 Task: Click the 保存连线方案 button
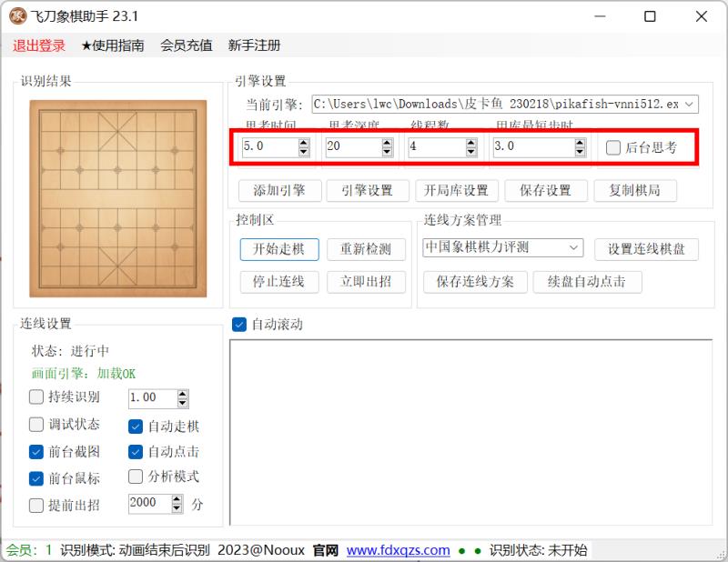(475, 282)
